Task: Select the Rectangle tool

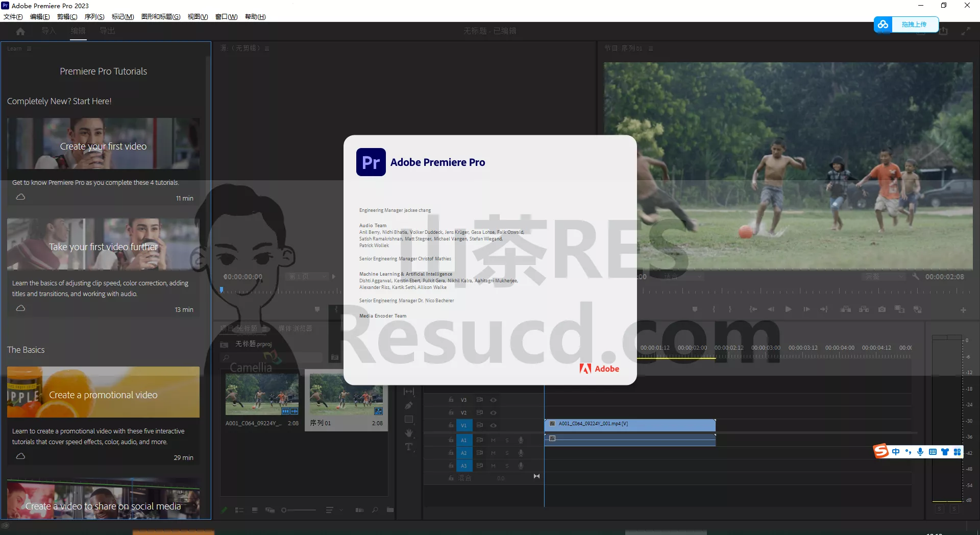Action: click(x=409, y=419)
